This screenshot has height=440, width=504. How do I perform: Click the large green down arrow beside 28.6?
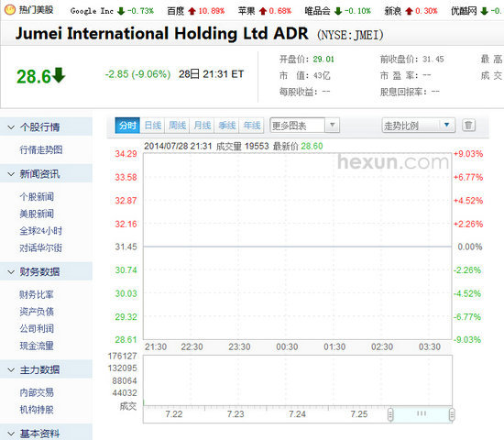59,75
